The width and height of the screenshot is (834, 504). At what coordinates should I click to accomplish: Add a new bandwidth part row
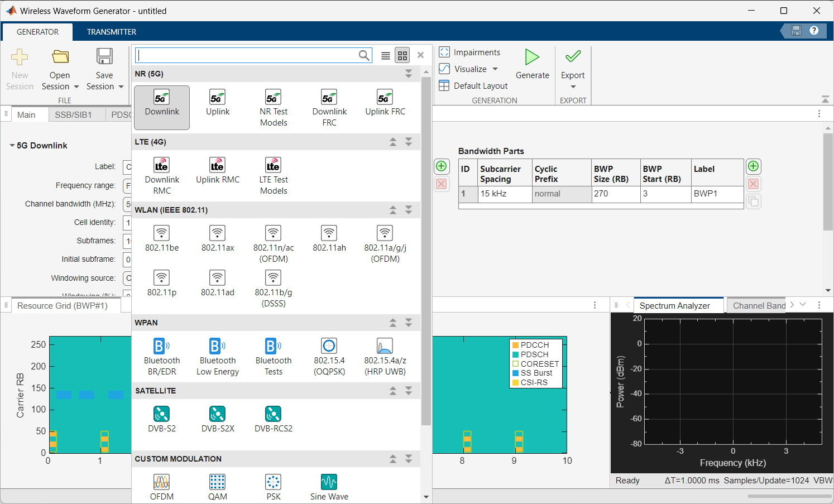[753, 167]
